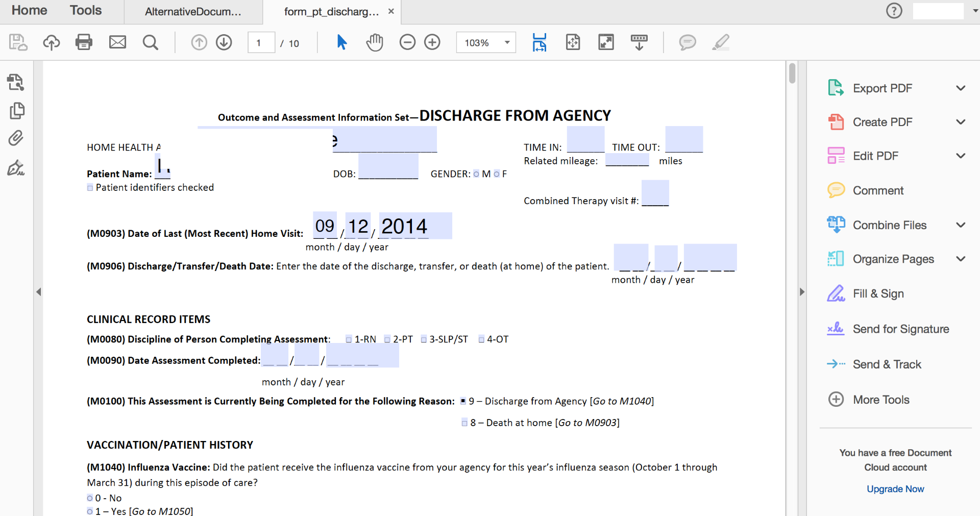Viewport: 980px width, 516px height.
Task: Open the top left sidebar panel icon
Action: click(x=16, y=82)
